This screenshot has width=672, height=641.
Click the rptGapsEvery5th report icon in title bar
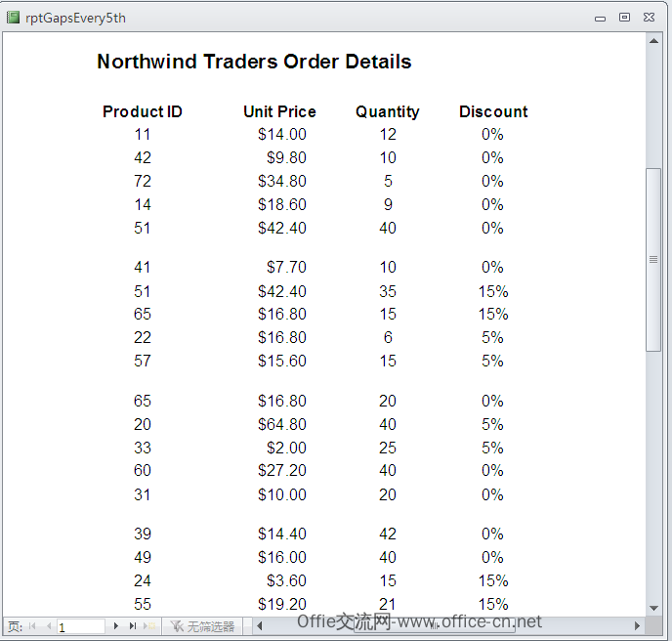tap(13, 18)
